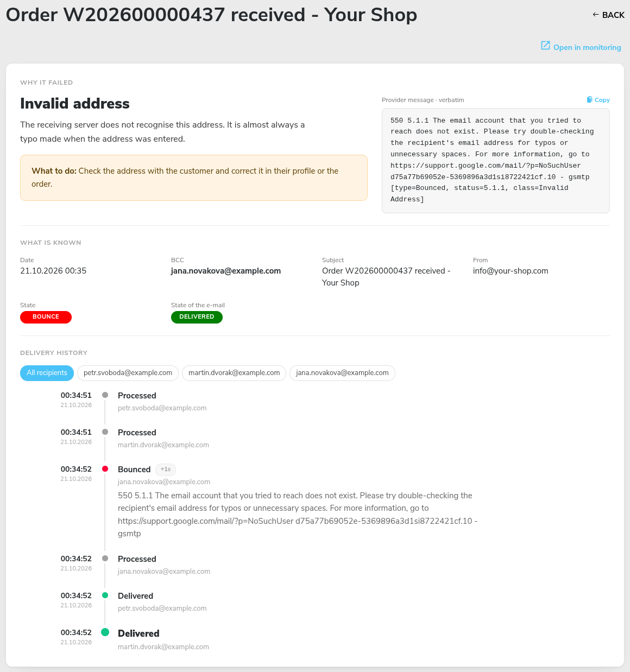630x672 pixels.
Task: Click the Open in monitoring external-link icon
Action: 545,46
